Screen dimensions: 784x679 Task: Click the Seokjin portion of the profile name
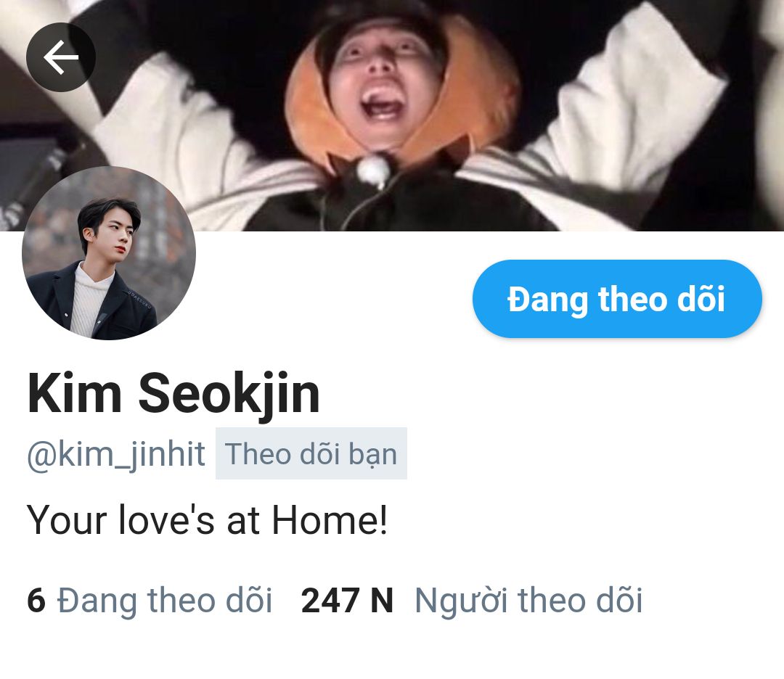229,394
